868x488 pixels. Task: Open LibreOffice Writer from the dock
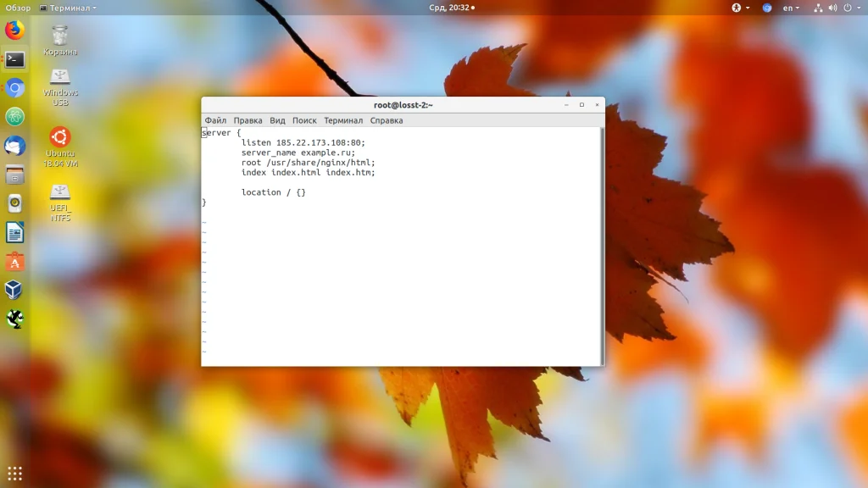15,233
